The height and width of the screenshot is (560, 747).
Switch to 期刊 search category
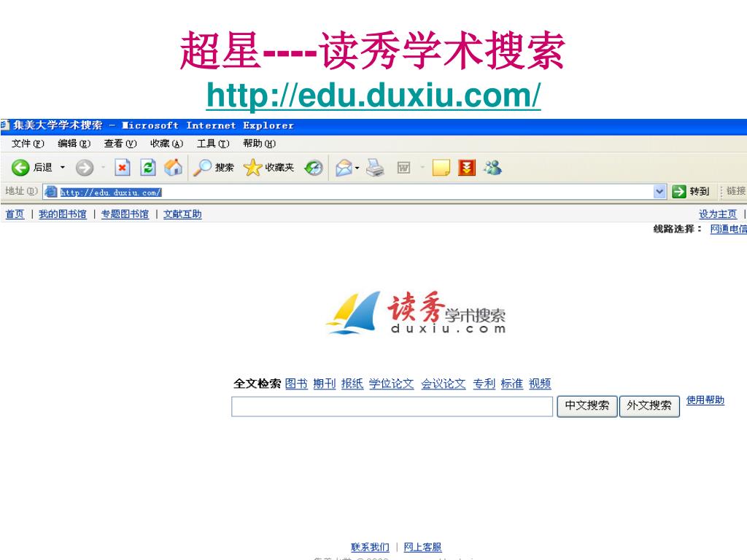(325, 384)
